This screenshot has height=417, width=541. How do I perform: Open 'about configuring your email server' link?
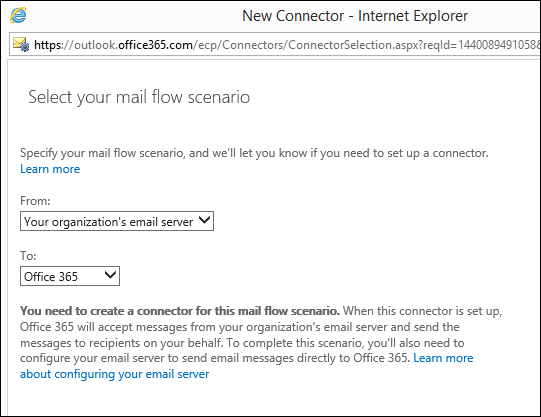(115, 374)
